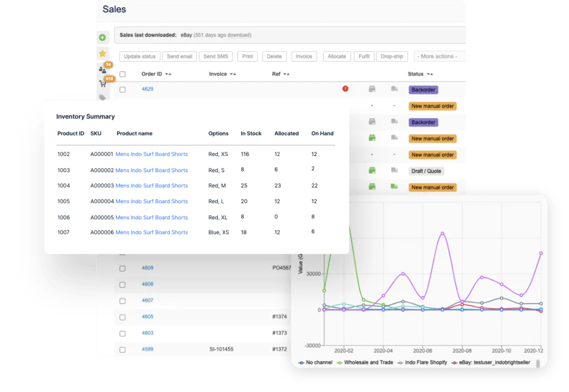Click the gray box icon in order 4629 row
This screenshot has width=569, height=392.
(372, 89)
